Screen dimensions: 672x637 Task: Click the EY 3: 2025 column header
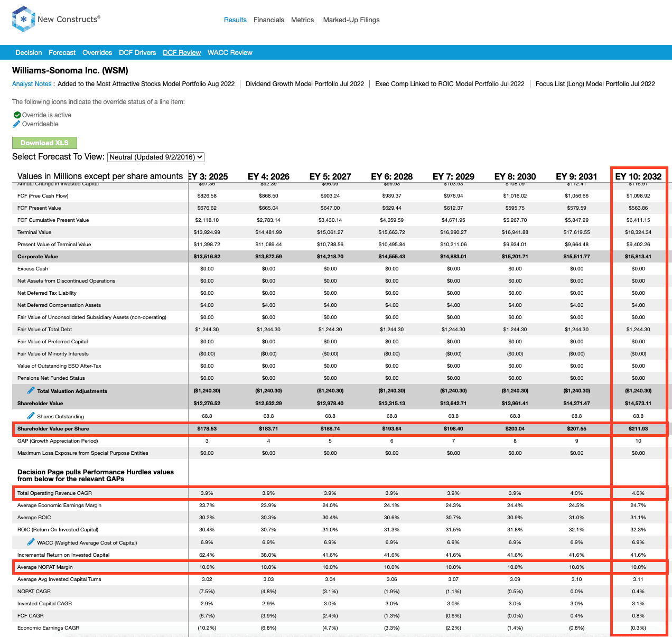tap(208, 176)
